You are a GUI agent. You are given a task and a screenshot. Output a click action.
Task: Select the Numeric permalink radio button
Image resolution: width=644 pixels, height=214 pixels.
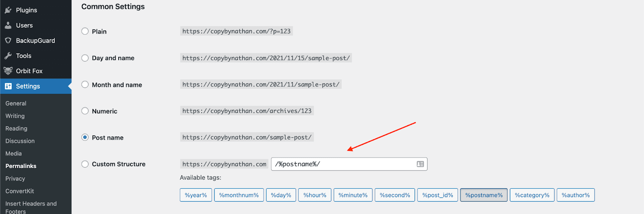[85, 111]
